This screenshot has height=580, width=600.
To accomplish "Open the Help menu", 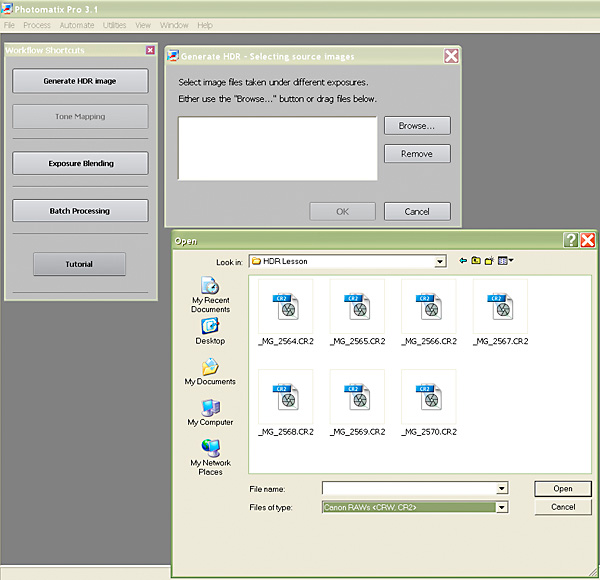I will click(x=205, y=25).
